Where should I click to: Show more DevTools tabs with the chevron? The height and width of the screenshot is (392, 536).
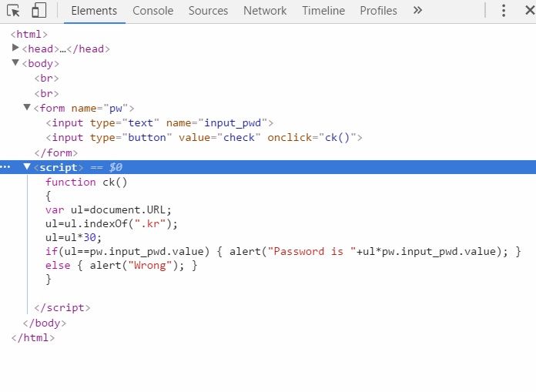[417, 10]
